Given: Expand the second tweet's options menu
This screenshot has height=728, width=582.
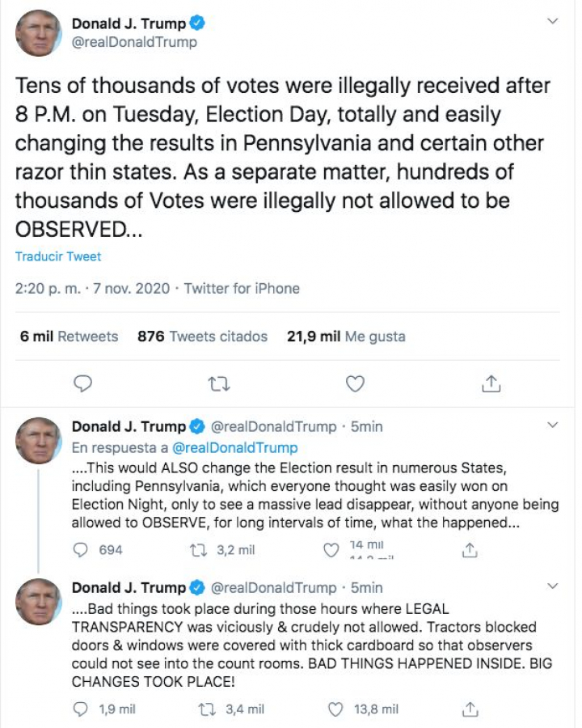Looking at the screenshot, I should pos(553,425).
